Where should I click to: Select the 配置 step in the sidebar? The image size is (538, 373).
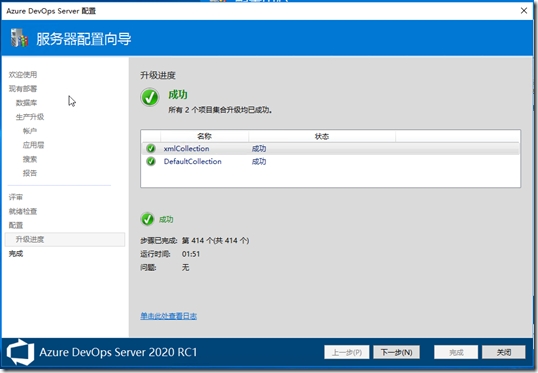15,225
